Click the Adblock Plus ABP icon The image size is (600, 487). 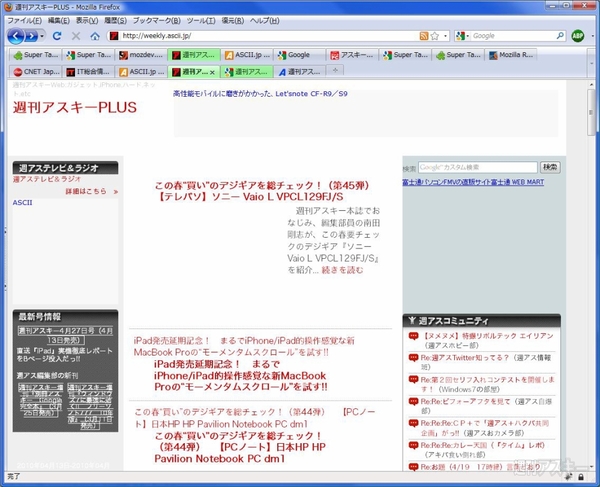(x=577, y=36)
